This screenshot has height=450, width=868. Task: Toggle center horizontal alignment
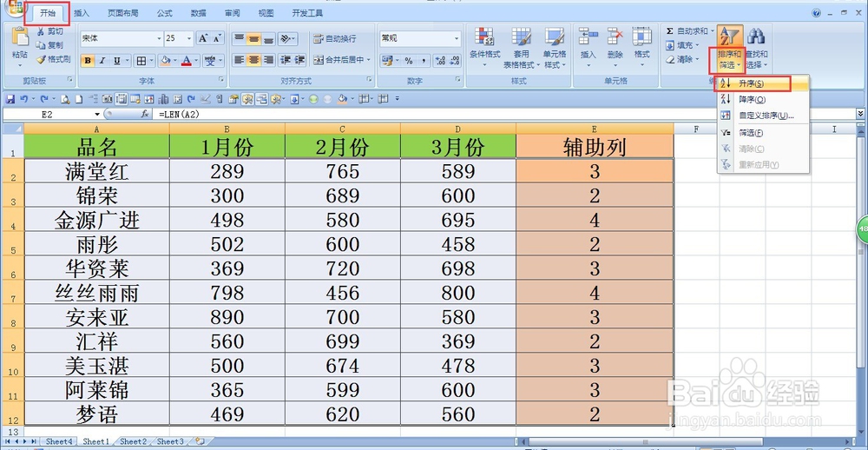(x=253, y=59)
